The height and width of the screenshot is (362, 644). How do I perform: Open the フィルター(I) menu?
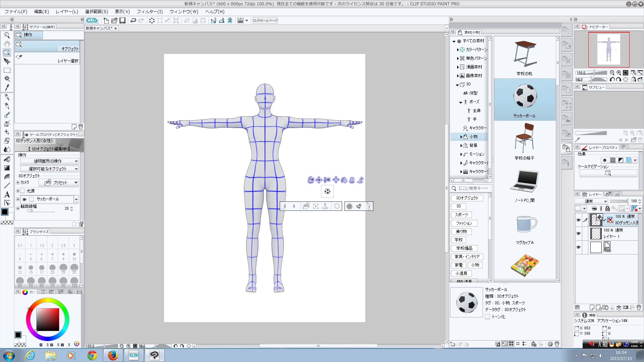click(x=149, y=11)
